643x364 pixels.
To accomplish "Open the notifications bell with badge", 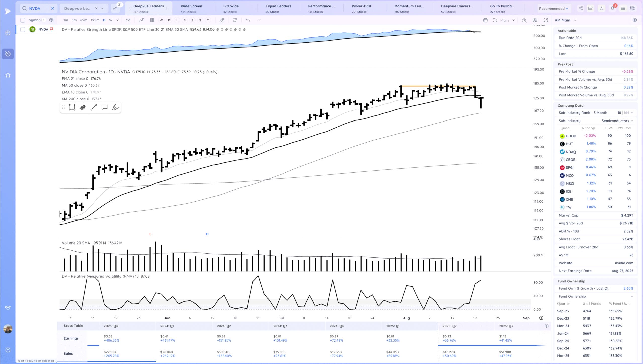I will 612,8.
